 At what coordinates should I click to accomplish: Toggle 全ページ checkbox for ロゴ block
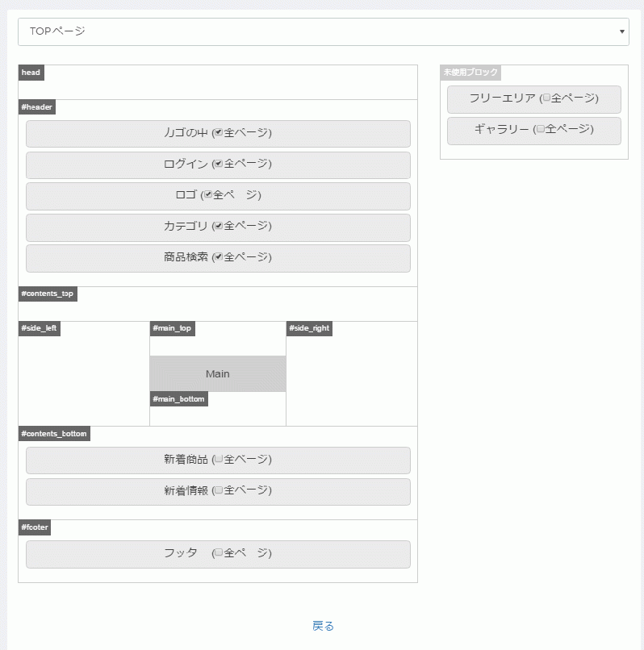point(208,194)
